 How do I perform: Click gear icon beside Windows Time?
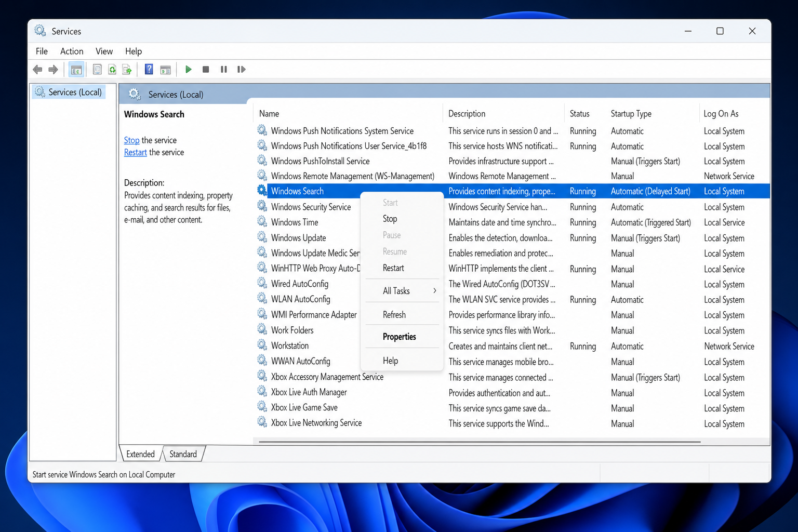262,222
